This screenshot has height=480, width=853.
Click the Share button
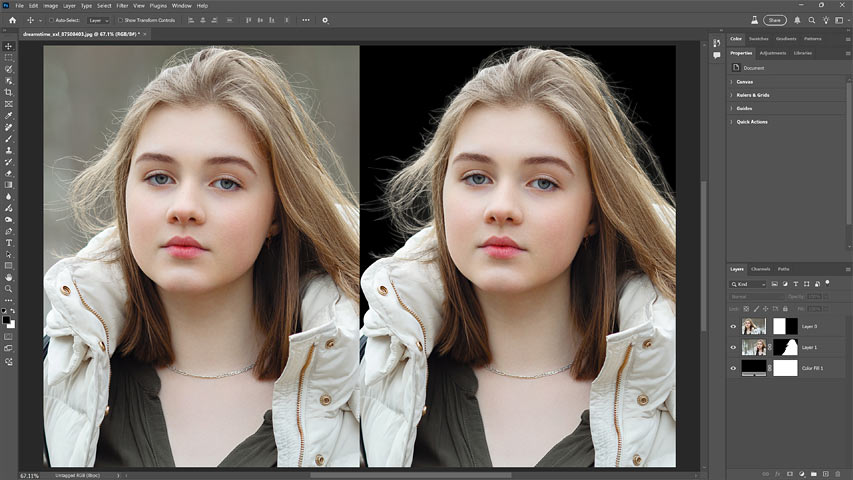coord(775,20)
